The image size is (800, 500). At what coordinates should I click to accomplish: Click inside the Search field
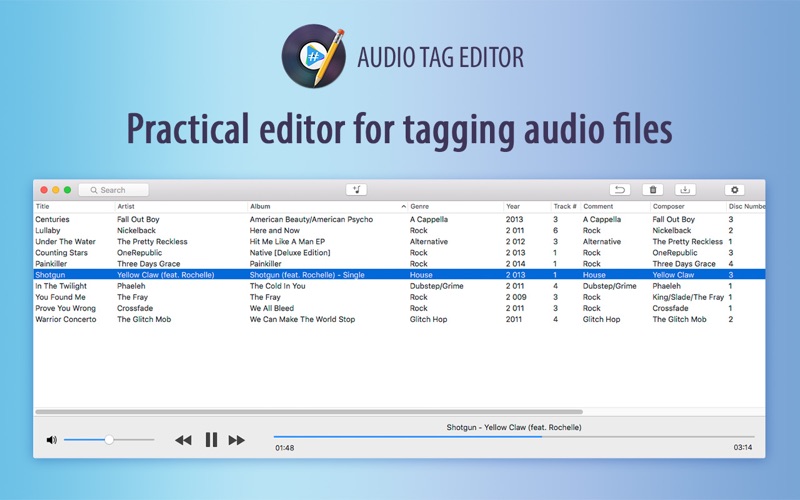point(114,190)
